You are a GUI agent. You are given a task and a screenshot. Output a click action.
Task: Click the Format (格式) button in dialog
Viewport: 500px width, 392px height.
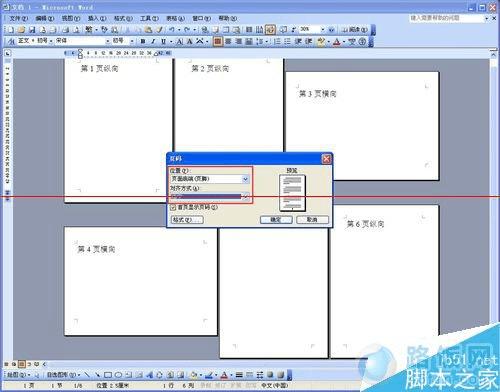tap(187, 220)
